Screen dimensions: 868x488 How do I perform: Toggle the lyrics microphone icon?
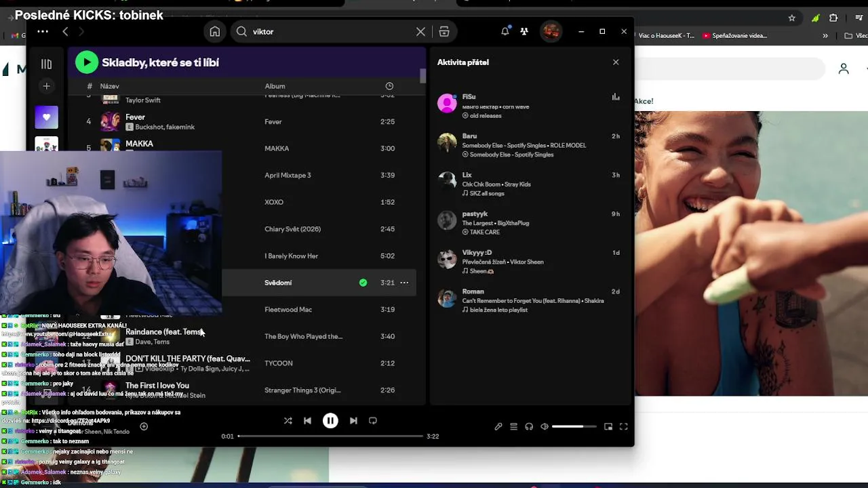click(x=498, y=427)
